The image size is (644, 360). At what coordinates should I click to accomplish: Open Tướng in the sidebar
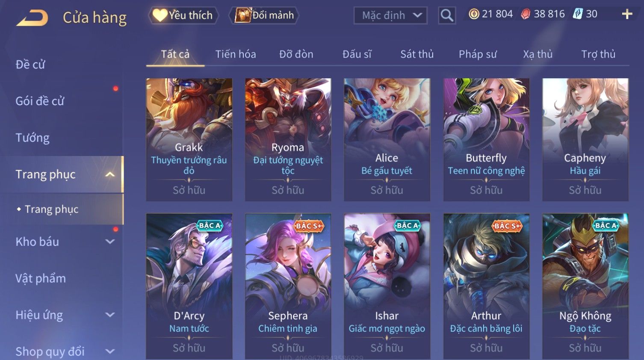pos(32,138)
